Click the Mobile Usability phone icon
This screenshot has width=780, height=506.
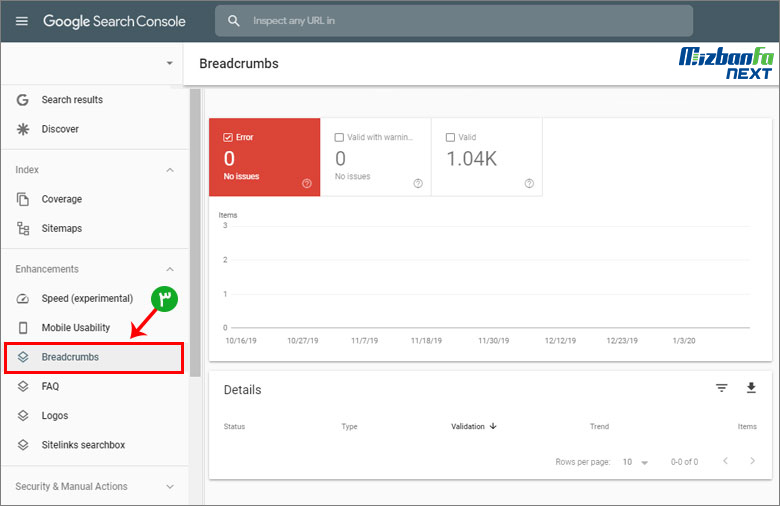tap(23, 328)
